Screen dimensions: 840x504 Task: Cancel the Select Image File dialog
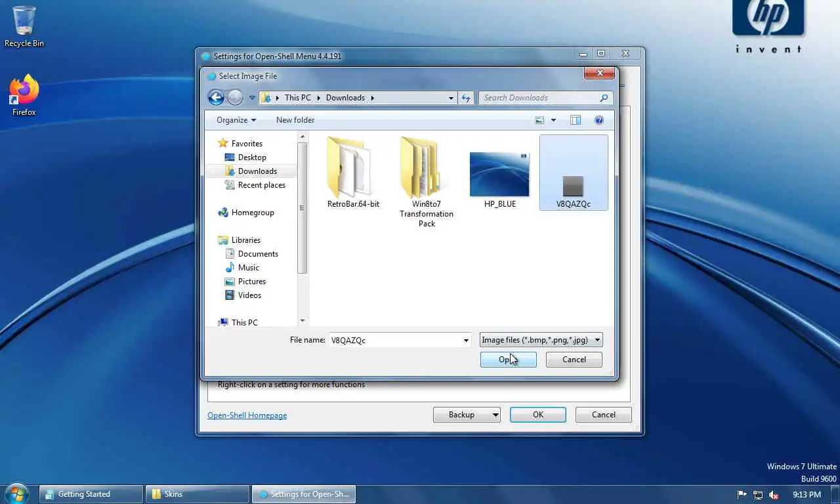[x=574, y=359]
